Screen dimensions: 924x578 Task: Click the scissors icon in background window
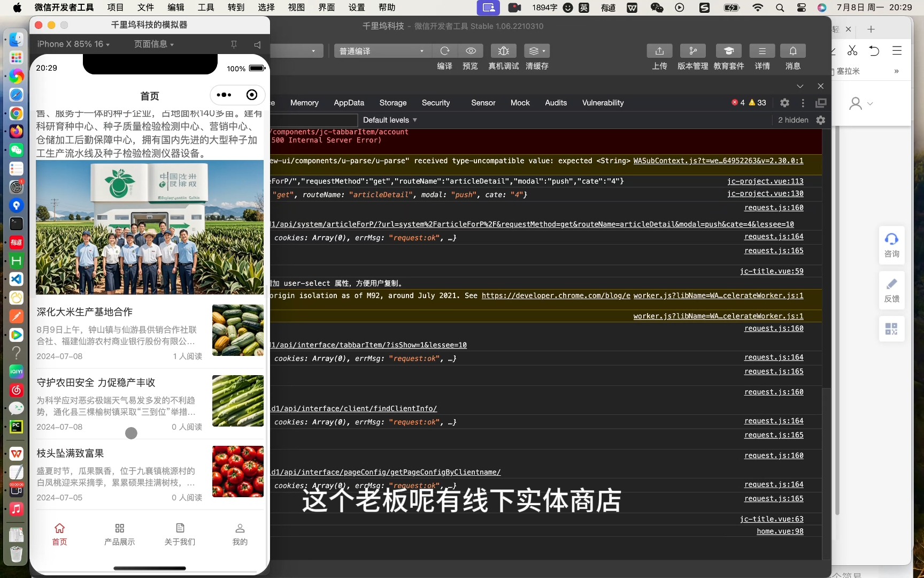click(852, 51)
